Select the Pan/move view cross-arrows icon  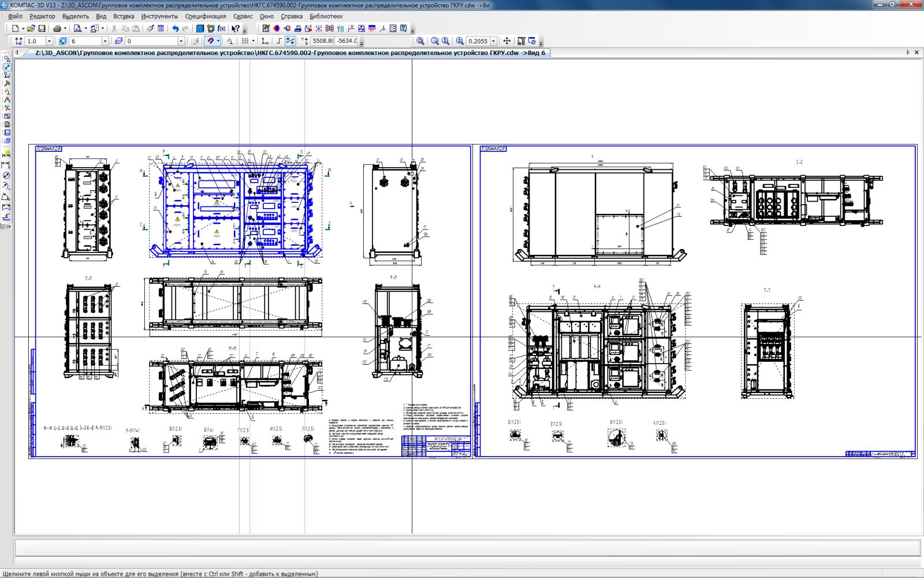tap(506, 41)
